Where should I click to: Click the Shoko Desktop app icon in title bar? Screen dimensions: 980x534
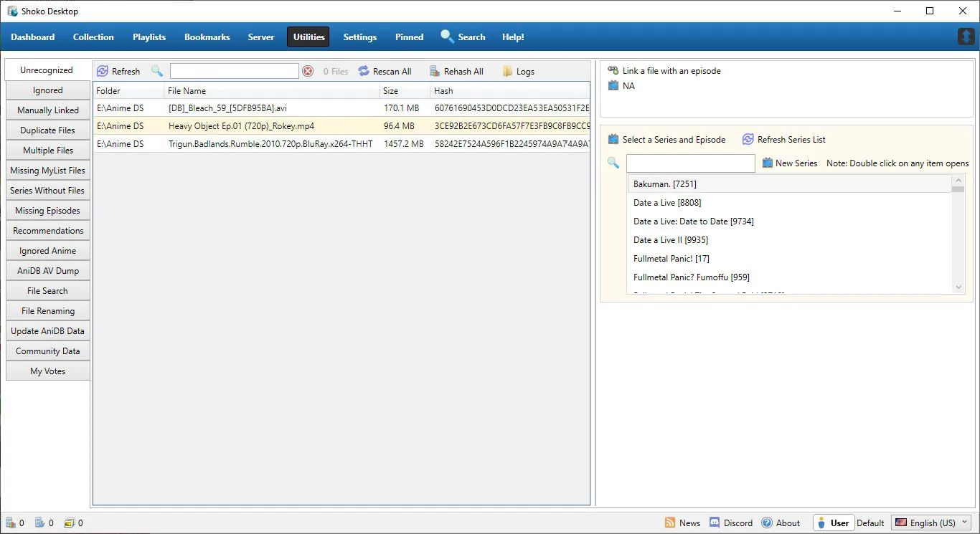(12, 11)
